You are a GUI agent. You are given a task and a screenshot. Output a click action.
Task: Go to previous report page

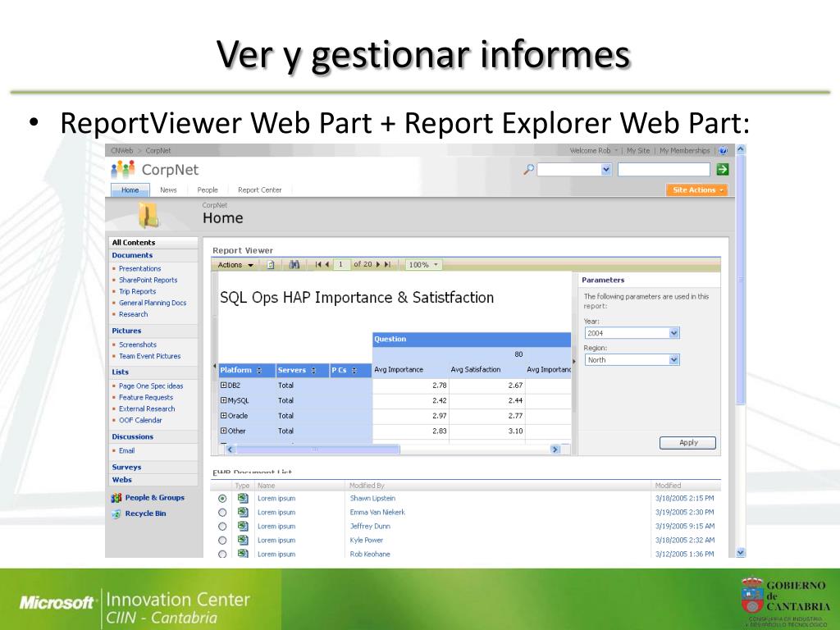(x=326, y=265)
